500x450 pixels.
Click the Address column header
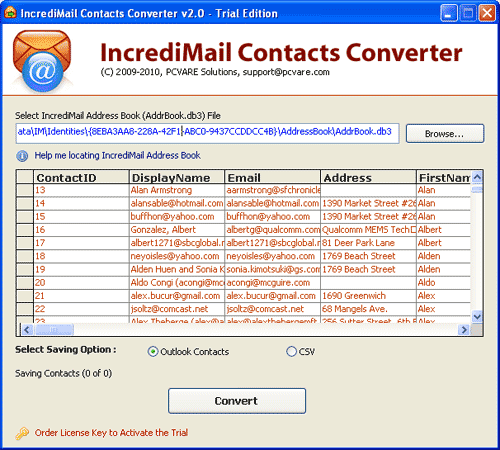[368, 177]
